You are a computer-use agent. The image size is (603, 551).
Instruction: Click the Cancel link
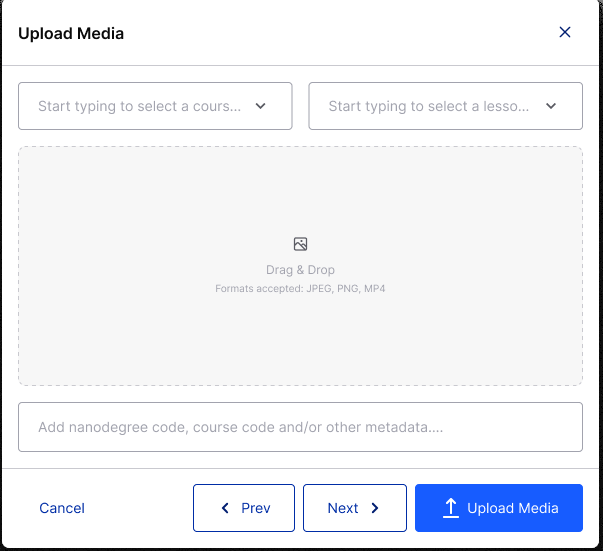click(62, 508)
